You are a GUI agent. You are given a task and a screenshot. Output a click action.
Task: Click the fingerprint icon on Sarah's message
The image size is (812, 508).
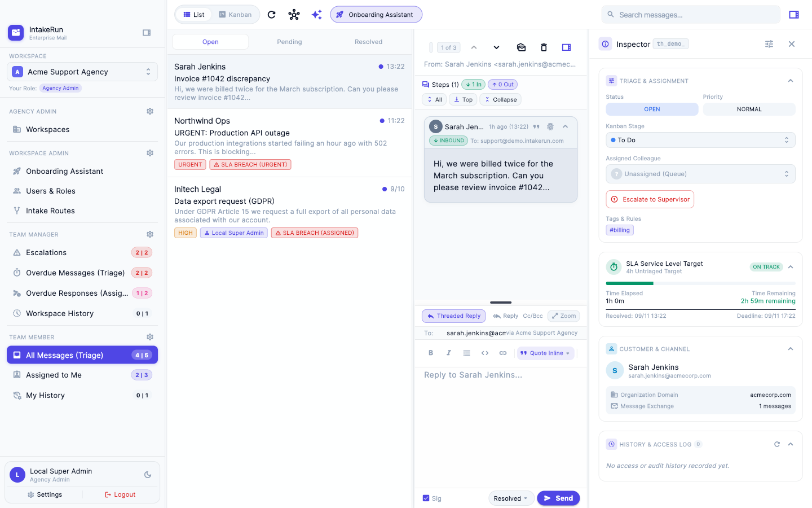tap(550, 126)
